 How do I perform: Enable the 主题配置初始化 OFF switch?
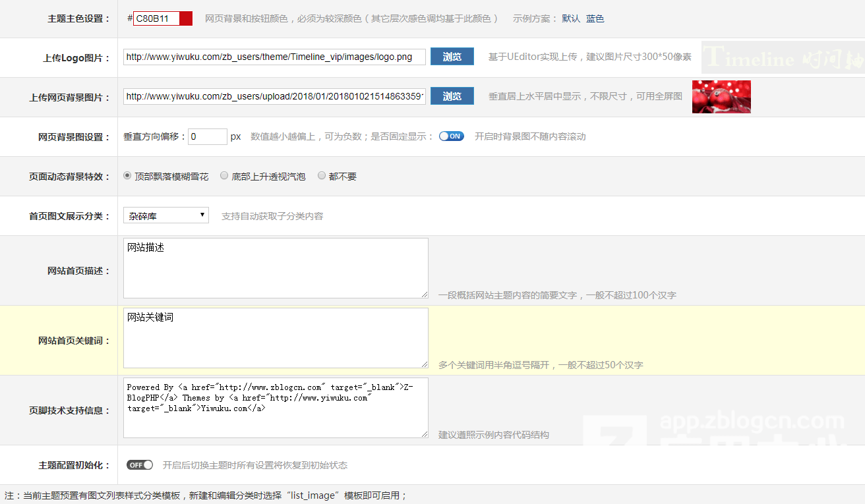coord(140,465)
